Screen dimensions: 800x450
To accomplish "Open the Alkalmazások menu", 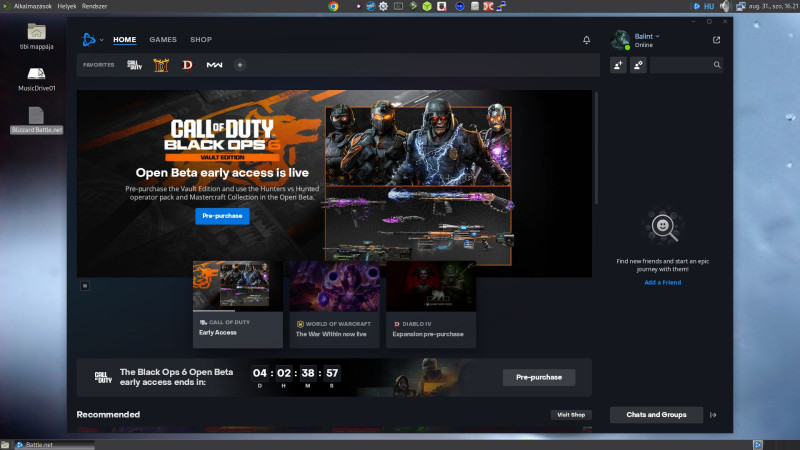I will (x=33, y=6).
